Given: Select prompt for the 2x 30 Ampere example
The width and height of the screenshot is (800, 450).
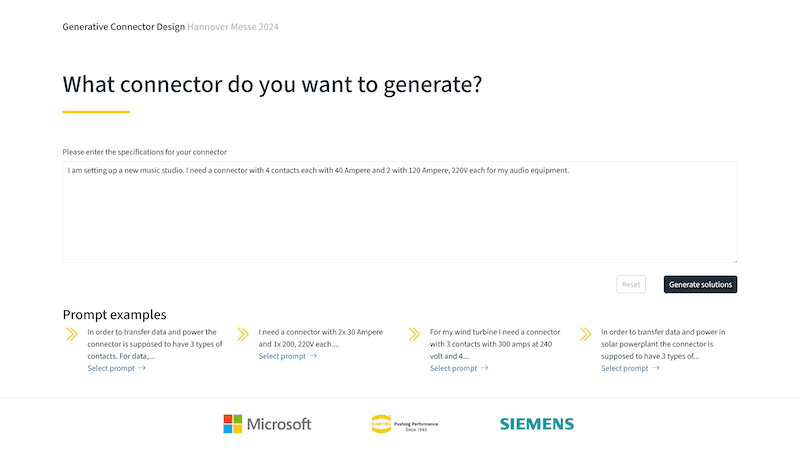Looking at the screenshot, I should (282, 356).
